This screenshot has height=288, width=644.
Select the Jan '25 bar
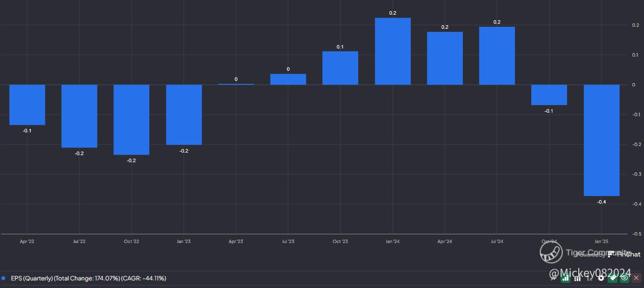tap(602, 140)
